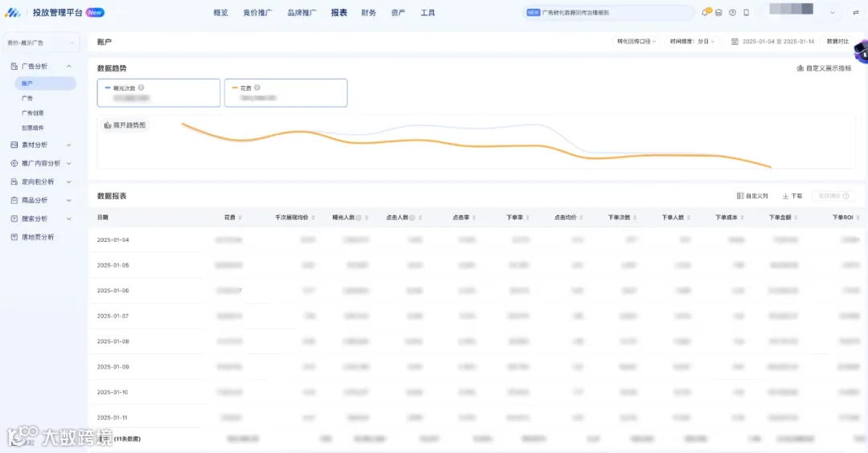Sort by 千次展现均价 column sort icon
Viewport: 868px width, 453px height.
click(313, 218)
